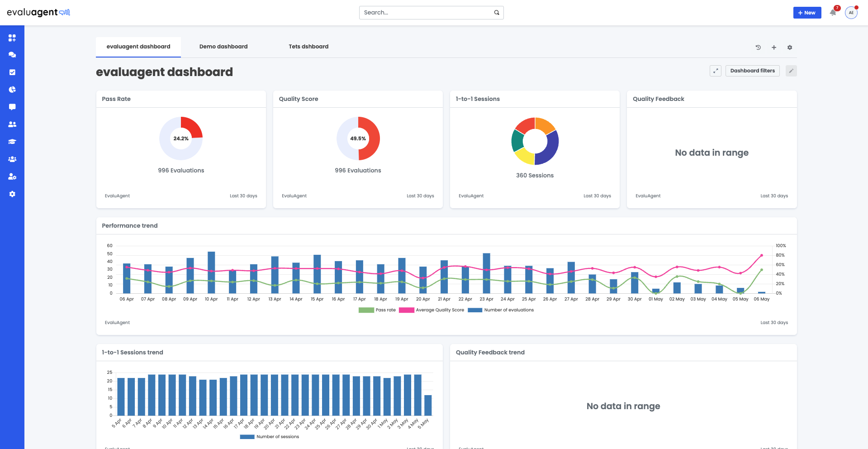Open the reporting pie chart icon in sidebar
The height and width of the screenshot is (449, 868).
pyautogui.click(x=12, y=90)
